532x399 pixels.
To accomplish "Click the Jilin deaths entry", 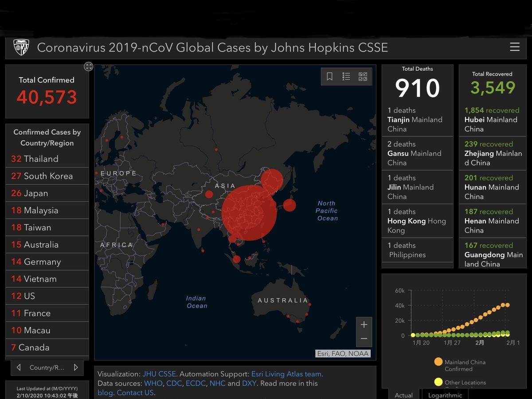I will pos(417,187).
